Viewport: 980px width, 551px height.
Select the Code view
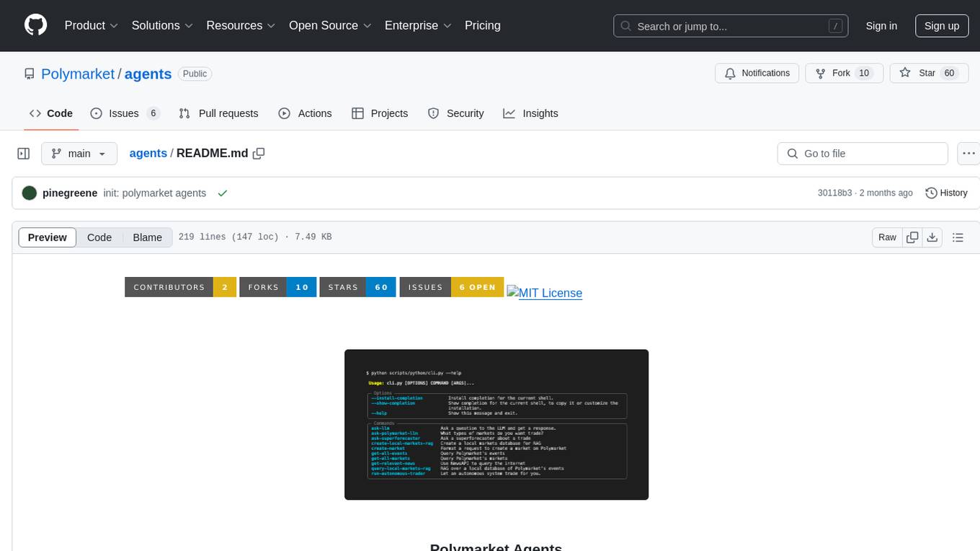99,237
